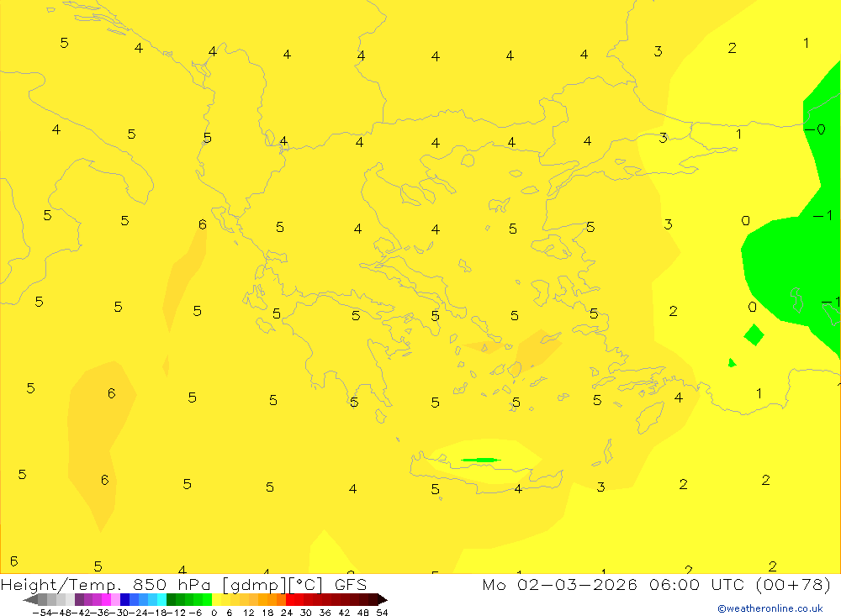Click the -0 temperature value on the map
Screen dimensions: 841x616
(815, 129)
